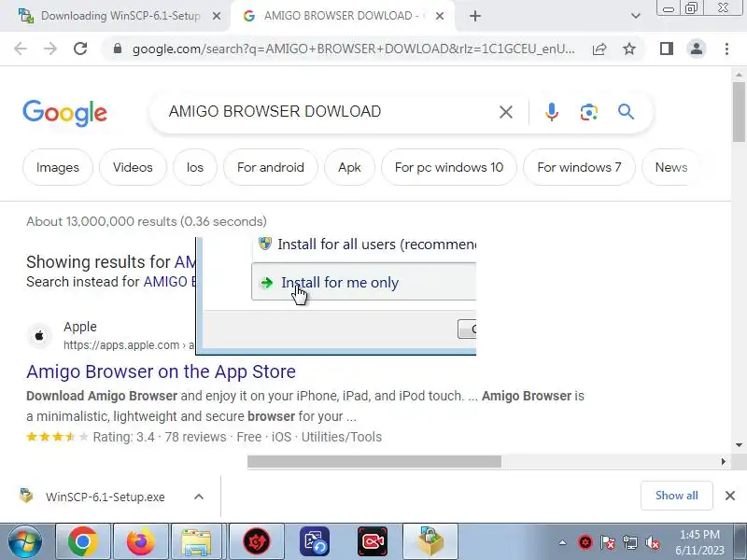Submit search with the magnifier icon
The height and width of the screenshot is (560, 747).
(626, 112)
